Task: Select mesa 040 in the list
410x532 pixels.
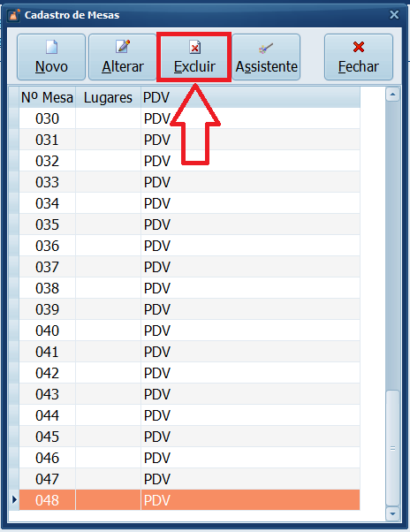Action: point(190,331)
